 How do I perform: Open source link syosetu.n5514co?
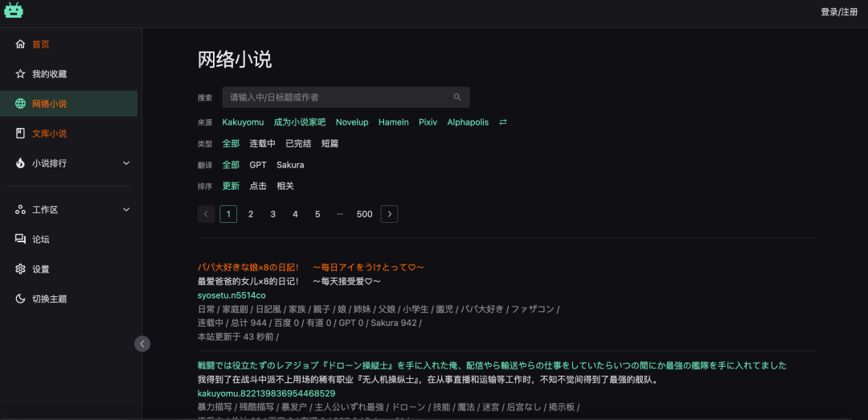[231, 295]
